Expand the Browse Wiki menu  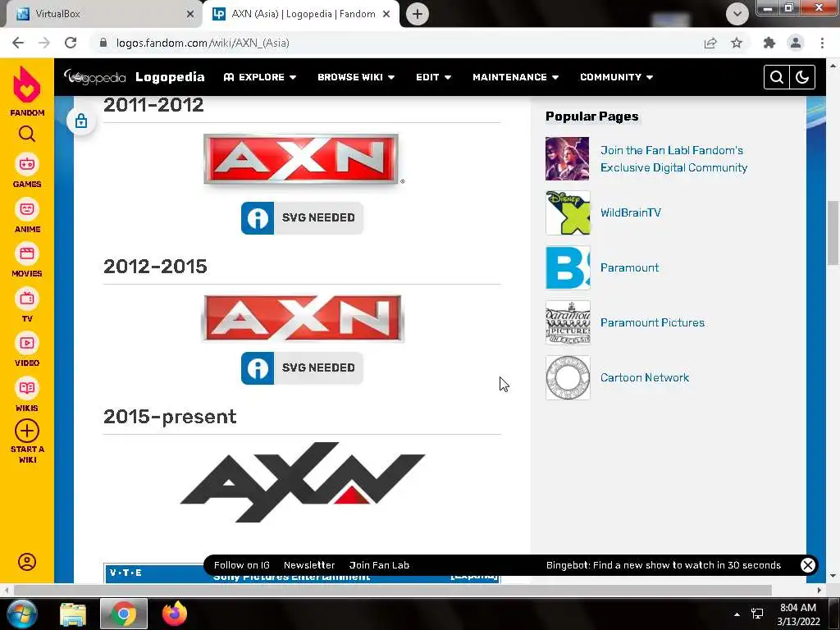[x=356, y=77]
